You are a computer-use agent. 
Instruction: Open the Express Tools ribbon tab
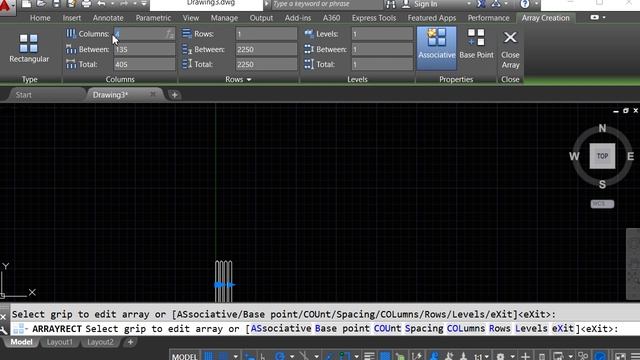click(x=374, y=18)
